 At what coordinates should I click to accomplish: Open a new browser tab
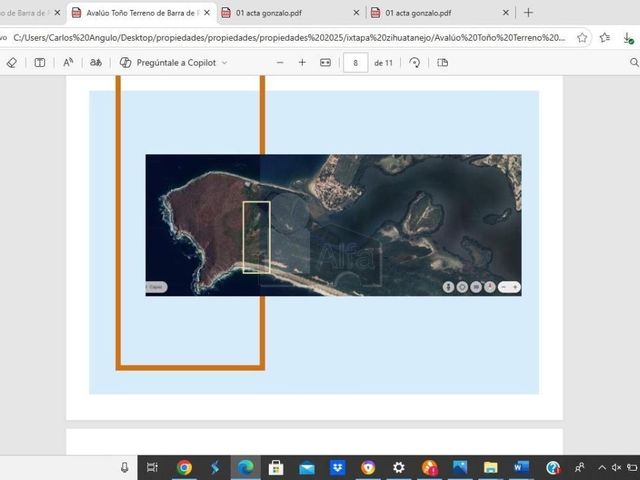528,13
